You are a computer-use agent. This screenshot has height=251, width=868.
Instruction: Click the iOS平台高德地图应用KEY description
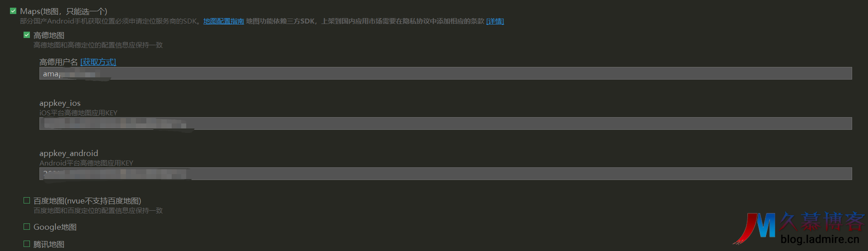[x=78, y=113]
